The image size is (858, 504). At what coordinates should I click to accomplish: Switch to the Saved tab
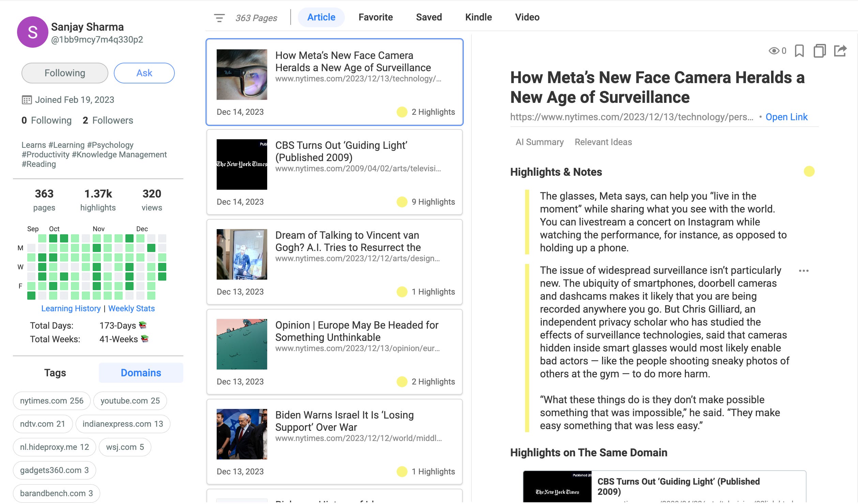(429, 17)
